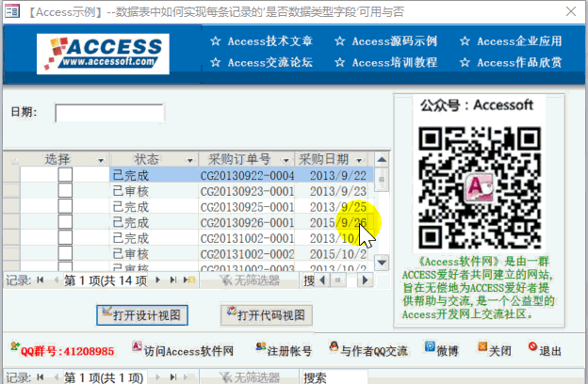Viewport: 588px width, 384px height.
Task: Click the datasheet scroll up arrow
Action: tap(382, 160)
